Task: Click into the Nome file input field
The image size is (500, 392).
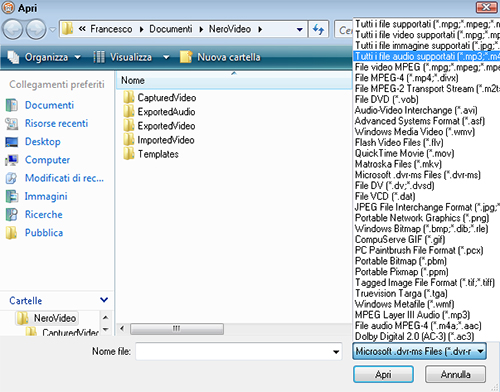Action: (233, 351)
